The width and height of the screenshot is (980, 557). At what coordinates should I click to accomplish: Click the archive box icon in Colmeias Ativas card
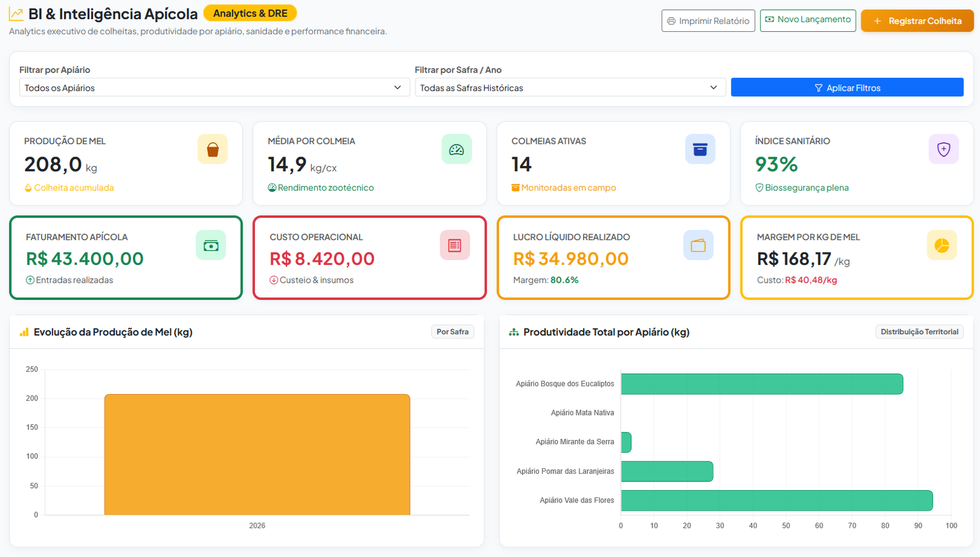click(700, 149)
